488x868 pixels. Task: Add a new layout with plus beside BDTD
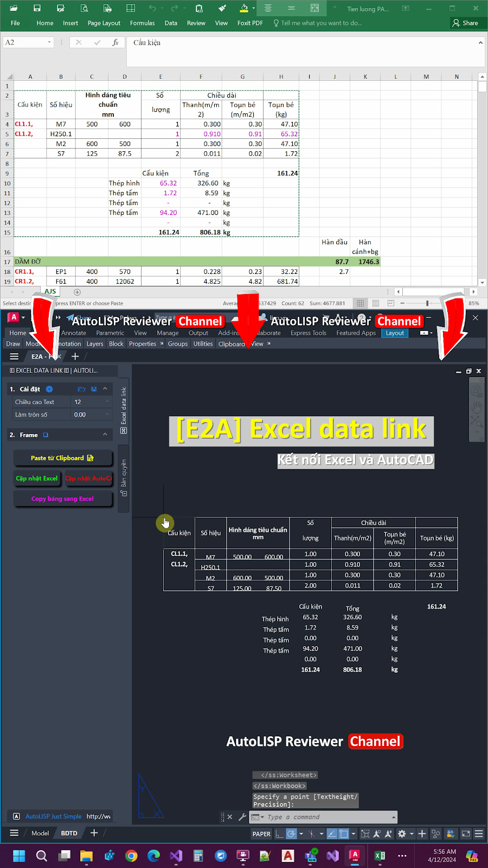(x=94, y=833)
